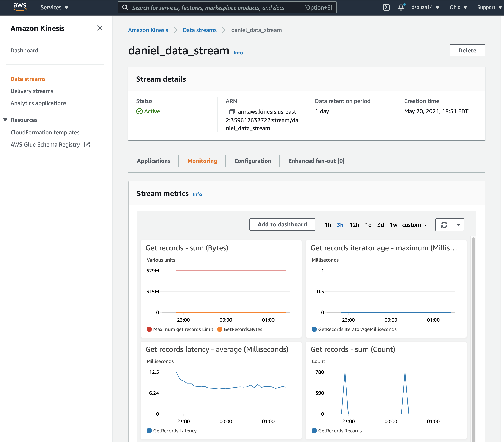
Task: Select the 12h time range
Action: pyautogui.click(x=354, y=225)
